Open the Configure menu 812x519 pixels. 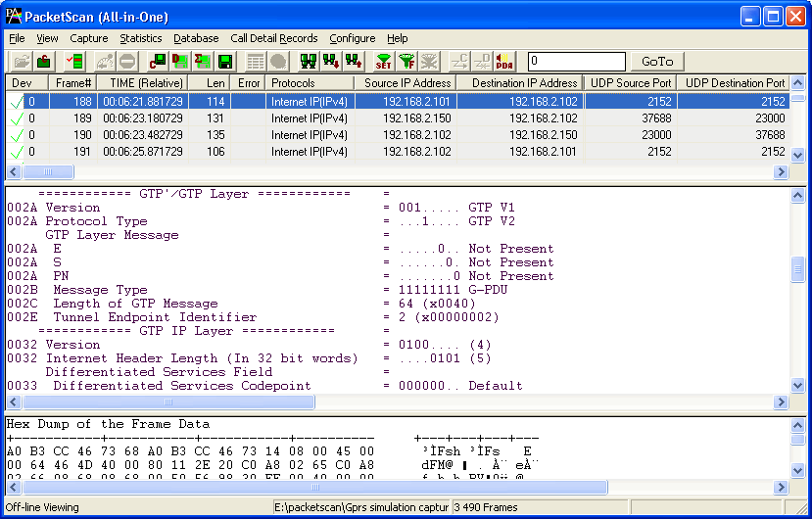coord(353,38)
